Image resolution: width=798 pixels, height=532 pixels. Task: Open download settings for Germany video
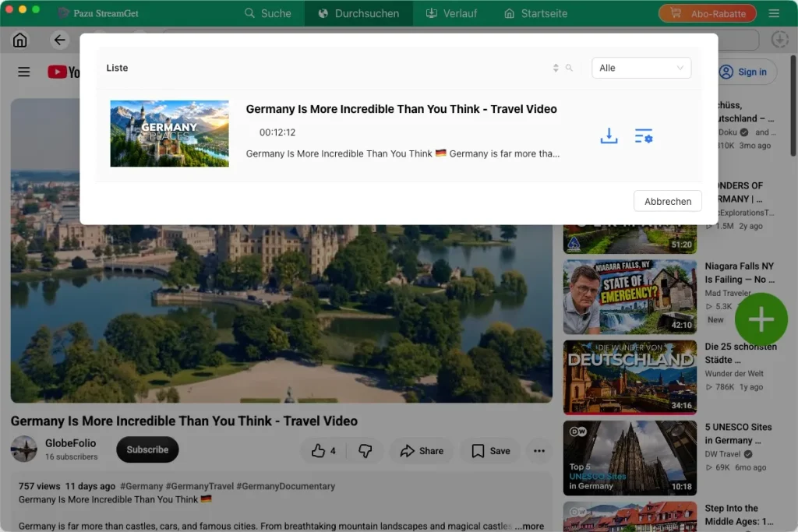[644, 136]
